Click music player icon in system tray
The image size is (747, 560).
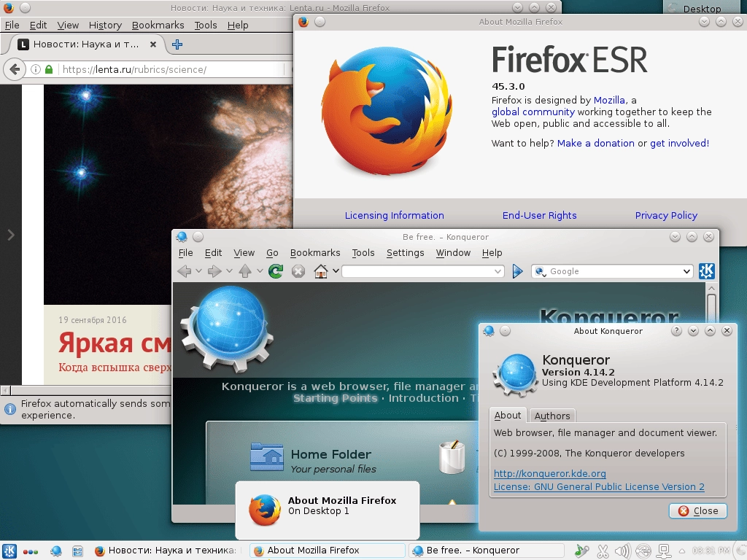pos(581,551)
